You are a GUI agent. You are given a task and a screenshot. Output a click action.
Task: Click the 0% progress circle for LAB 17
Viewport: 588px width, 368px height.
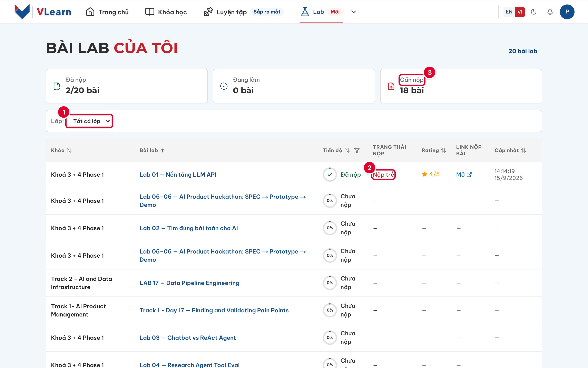330,283
